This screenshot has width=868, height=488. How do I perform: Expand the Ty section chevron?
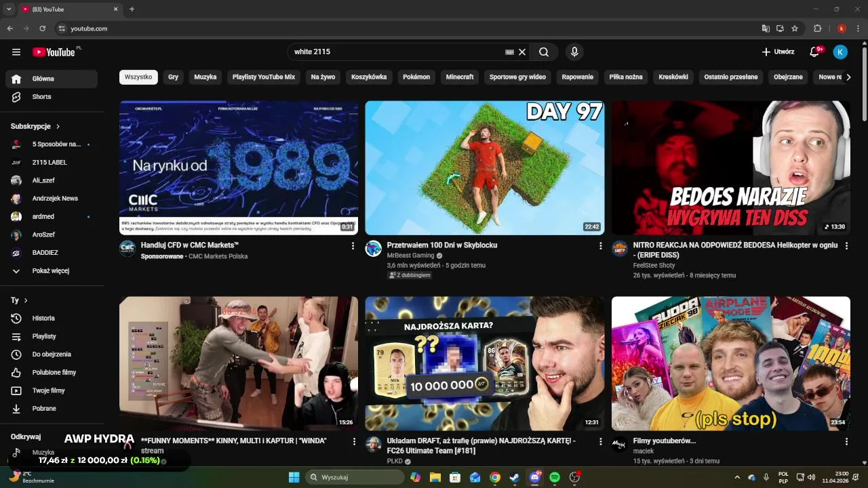tap(26, 300)
